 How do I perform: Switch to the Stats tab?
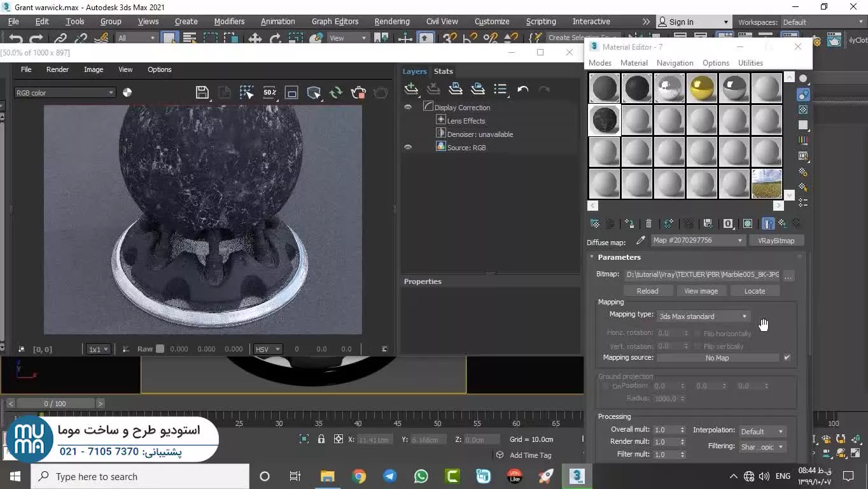[x=443, y=71]
